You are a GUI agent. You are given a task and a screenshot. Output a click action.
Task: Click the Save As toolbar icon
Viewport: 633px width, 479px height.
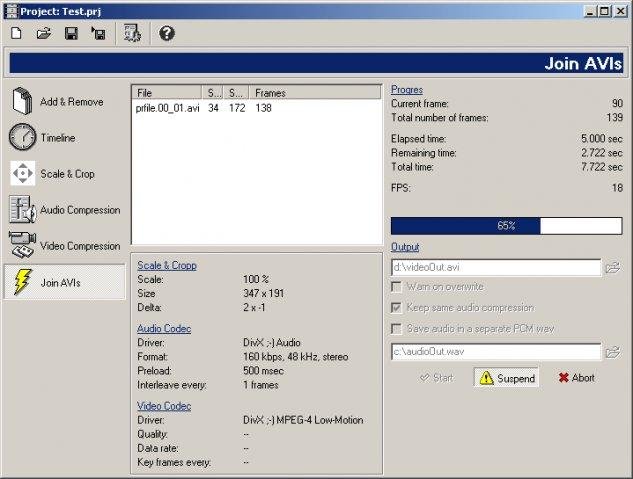click(98, 34)
